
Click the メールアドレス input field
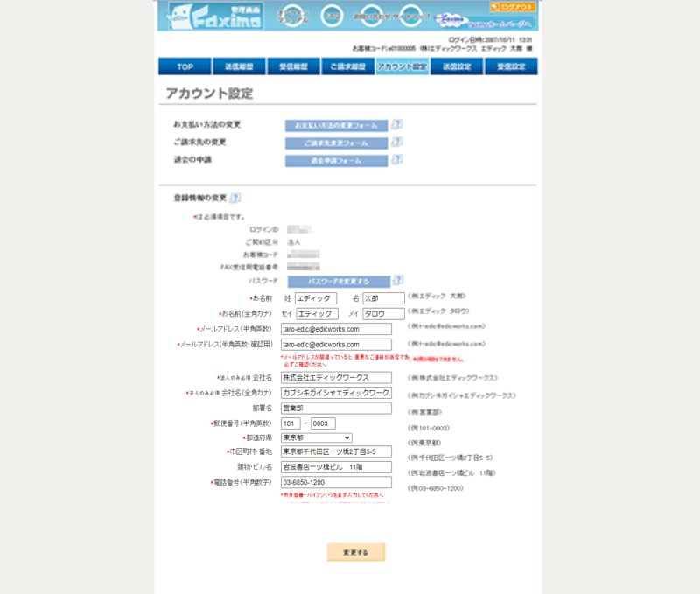coord(336,329)
